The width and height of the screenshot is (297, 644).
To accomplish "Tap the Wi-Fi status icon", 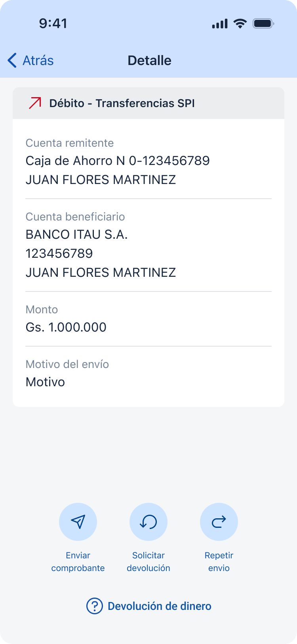I will point(240,23).
